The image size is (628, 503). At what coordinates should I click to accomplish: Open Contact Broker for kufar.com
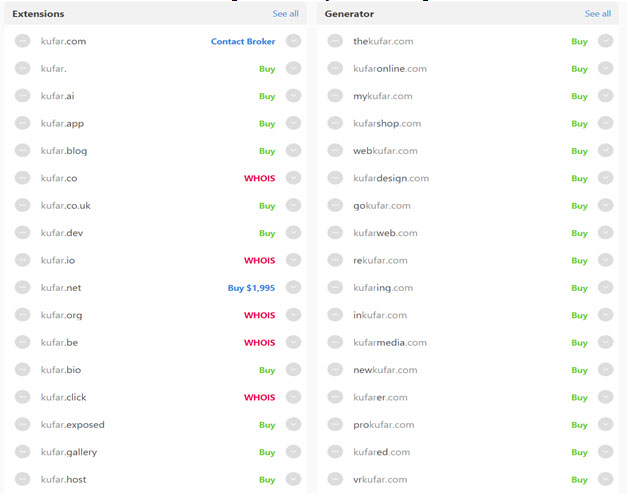(x=243, y=41)
